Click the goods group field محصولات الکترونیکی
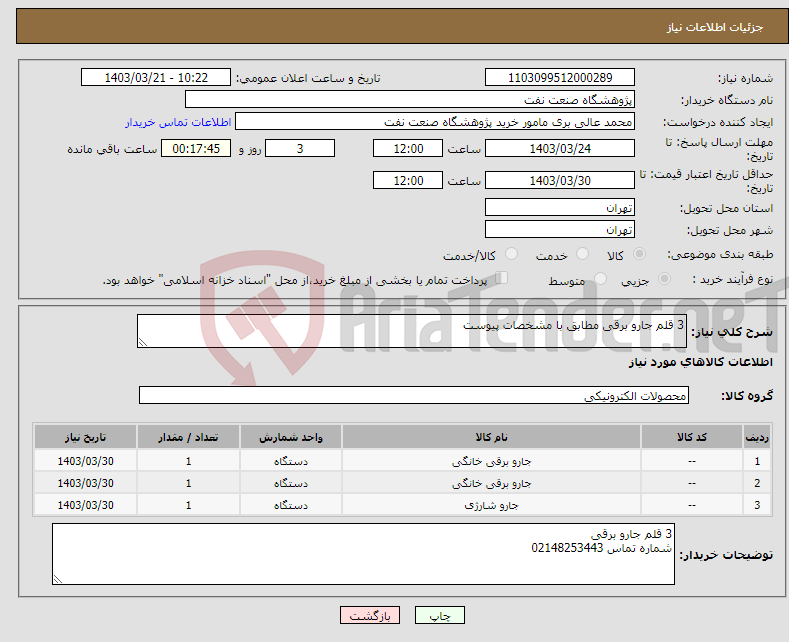 coord(414,395)
